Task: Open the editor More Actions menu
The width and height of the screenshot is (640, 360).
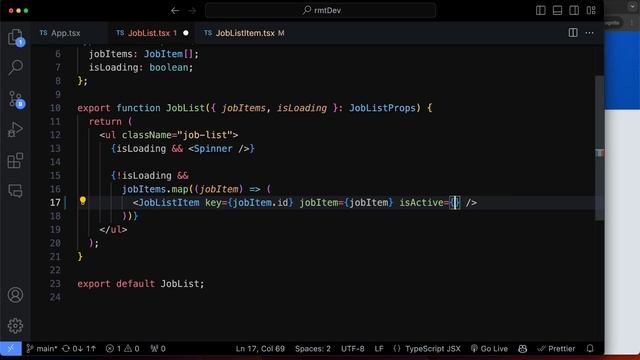Action: [589, 33]
